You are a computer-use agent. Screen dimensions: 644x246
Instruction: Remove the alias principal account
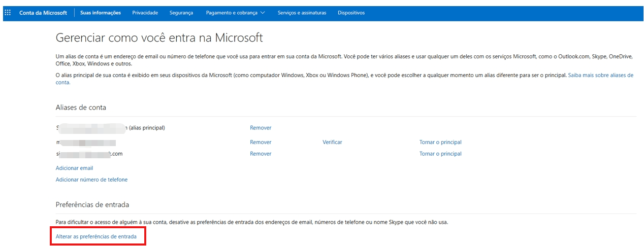click(261, 128)
